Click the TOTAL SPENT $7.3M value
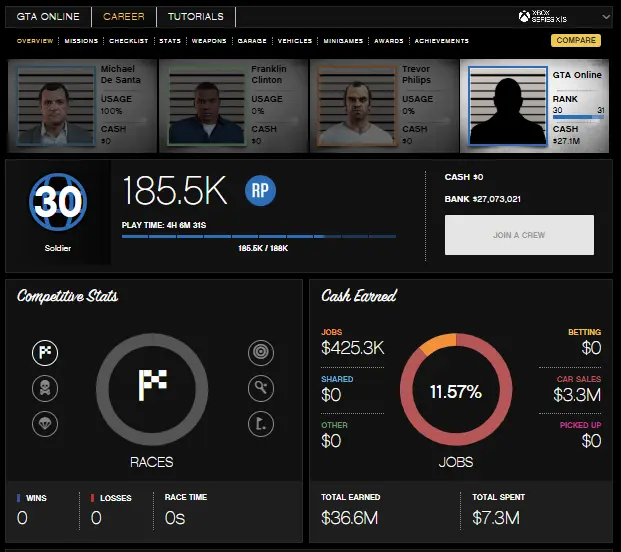 [496, 518]
